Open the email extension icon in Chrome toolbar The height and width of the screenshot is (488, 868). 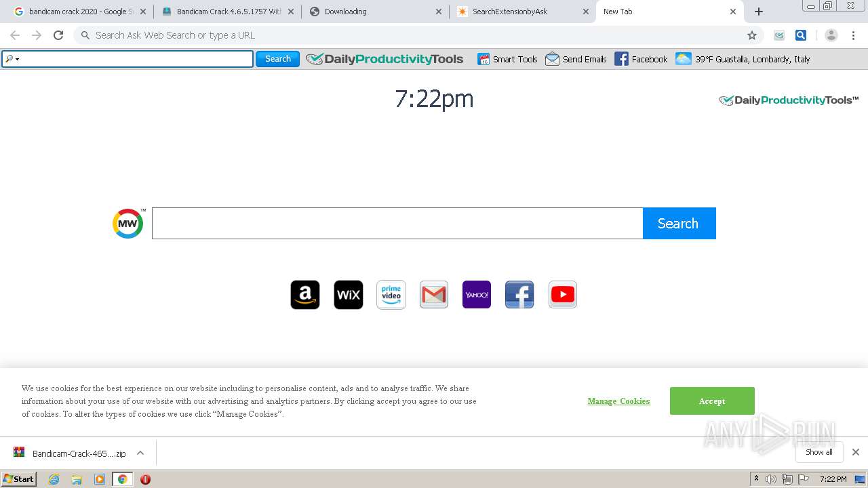(x=779, y=35)
